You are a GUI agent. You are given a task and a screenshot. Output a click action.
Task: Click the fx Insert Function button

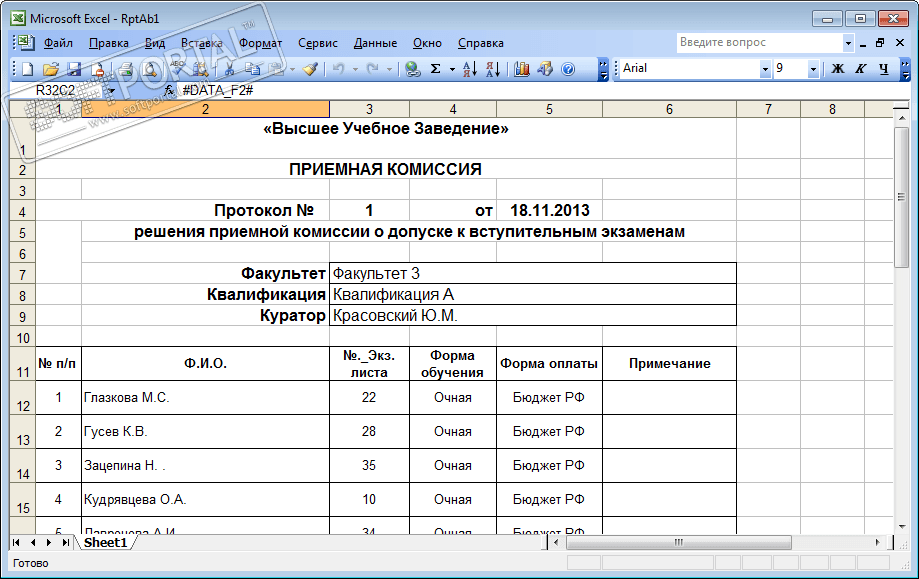coord(169,90)
